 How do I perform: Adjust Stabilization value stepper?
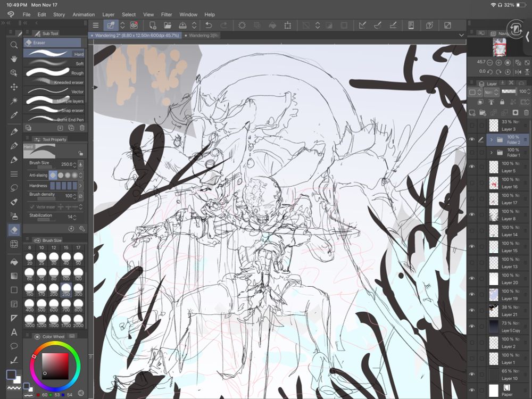pyautogui.click(x=74, y=217)
